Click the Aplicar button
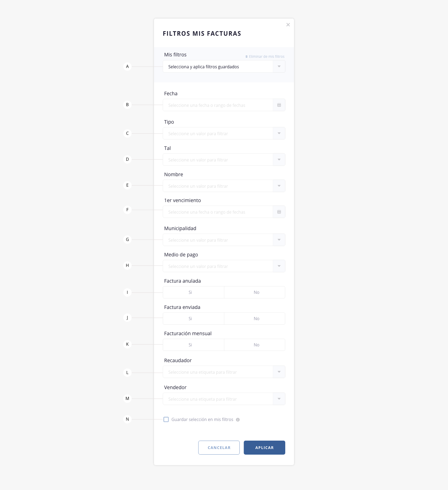Viewport: 448px width, 490px height. tap(265, 448)
